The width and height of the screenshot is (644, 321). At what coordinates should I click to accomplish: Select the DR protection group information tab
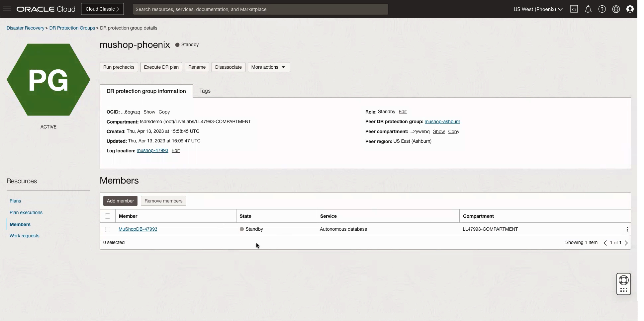[146, 91]
